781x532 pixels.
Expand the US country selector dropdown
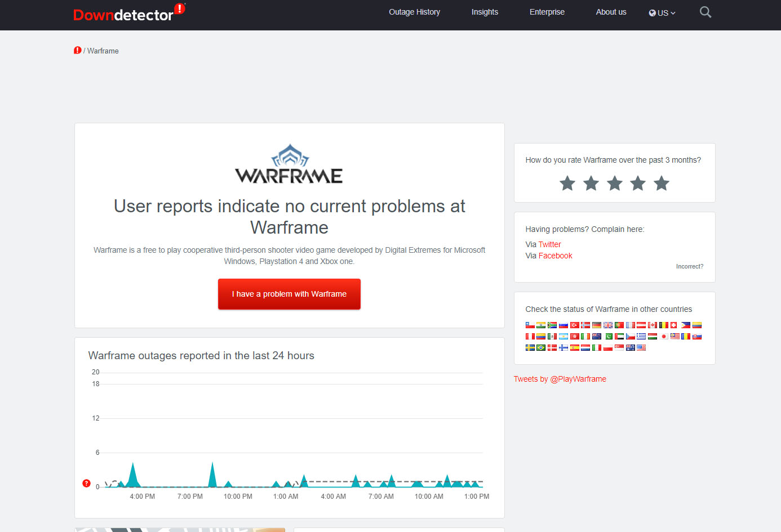point(662,13)
